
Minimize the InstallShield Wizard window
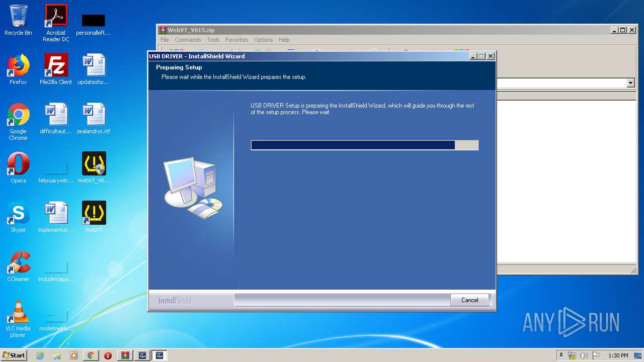473,56
